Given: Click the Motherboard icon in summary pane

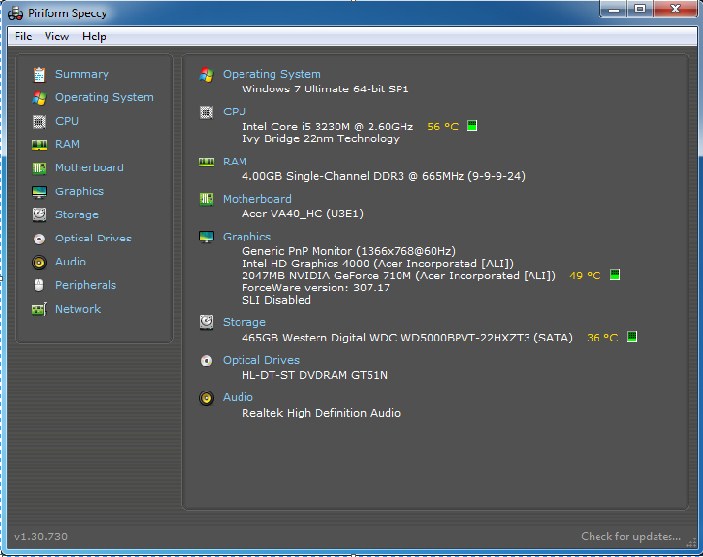Looking at the screenshot, I should [206, 199].
